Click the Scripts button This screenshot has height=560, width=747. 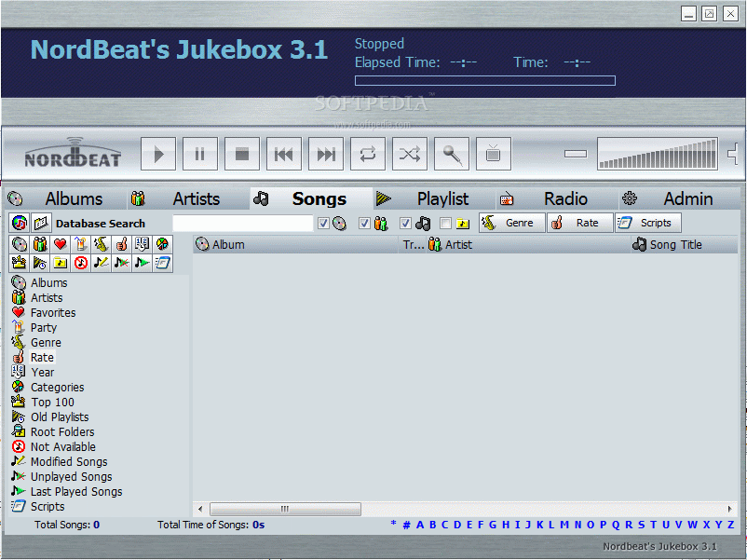click(x=648, y=223)
